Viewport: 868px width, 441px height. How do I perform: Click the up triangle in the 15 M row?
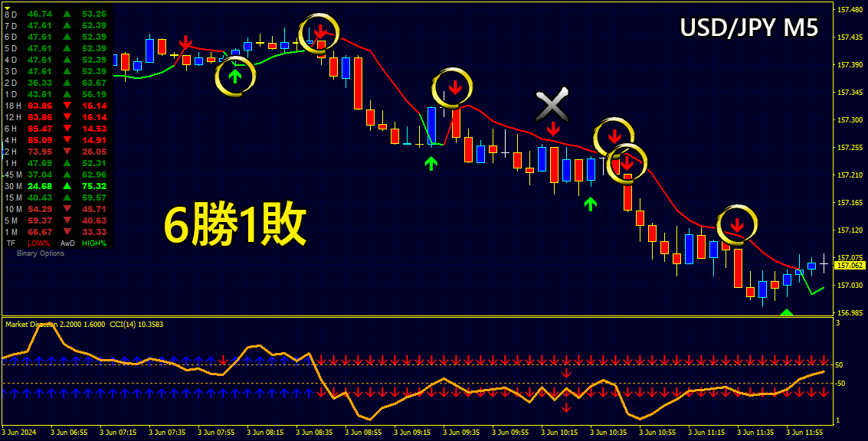point(67,198)
